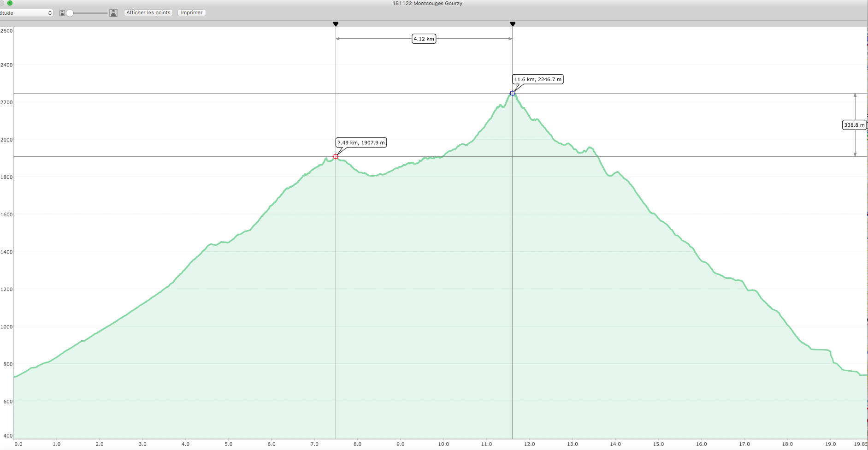Click the 2000 label on the altitude axis
This screenshot has height=450, width=868.
6,140
